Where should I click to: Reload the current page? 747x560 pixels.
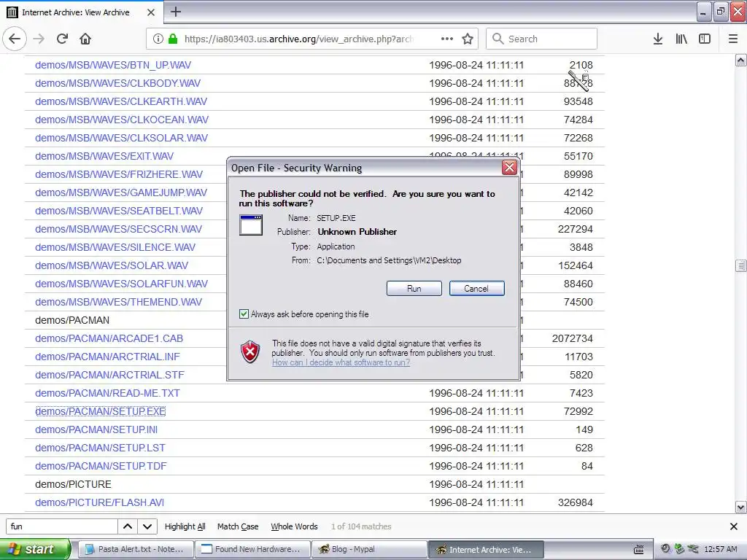click(63, 39)
